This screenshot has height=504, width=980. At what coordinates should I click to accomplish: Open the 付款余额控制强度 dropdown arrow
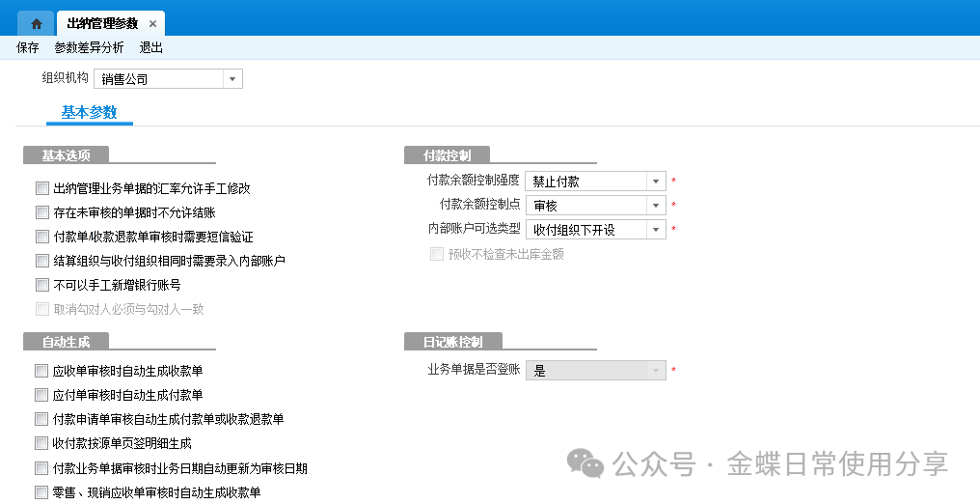[655, 181]
